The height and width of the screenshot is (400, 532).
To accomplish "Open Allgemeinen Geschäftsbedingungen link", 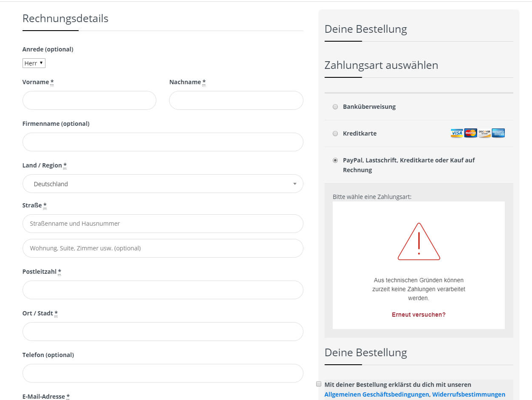I will click(x=376, y=394).
